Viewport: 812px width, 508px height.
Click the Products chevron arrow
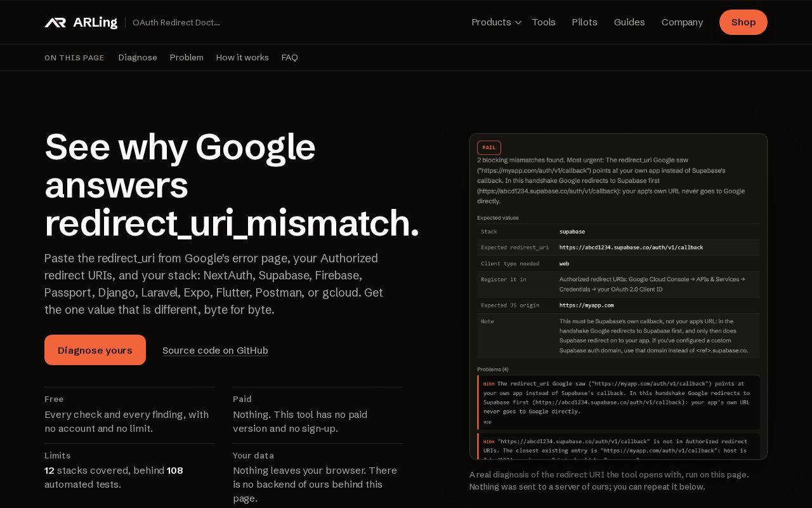tap(518, 23)
